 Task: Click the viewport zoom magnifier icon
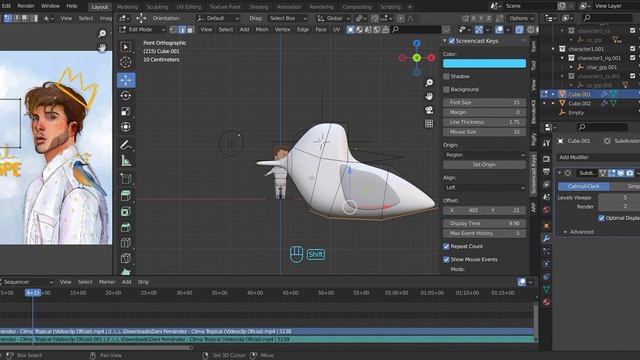[x=429, y=83]
